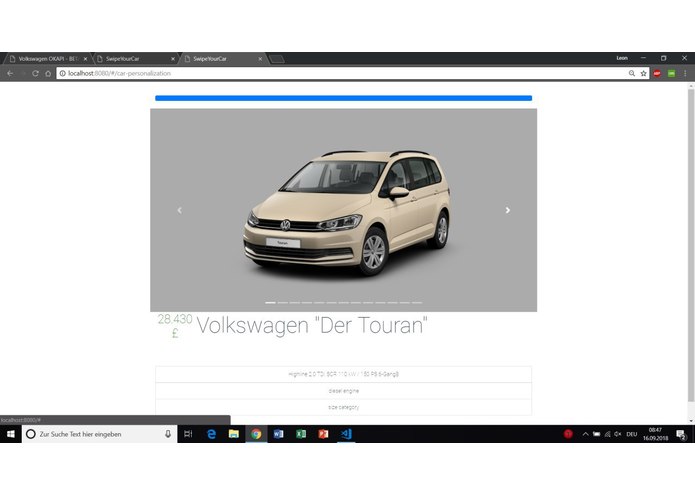Open the zoom magnifier in the address bar
The height and width of the screenshot is (494, 695).
pos(632,74)
